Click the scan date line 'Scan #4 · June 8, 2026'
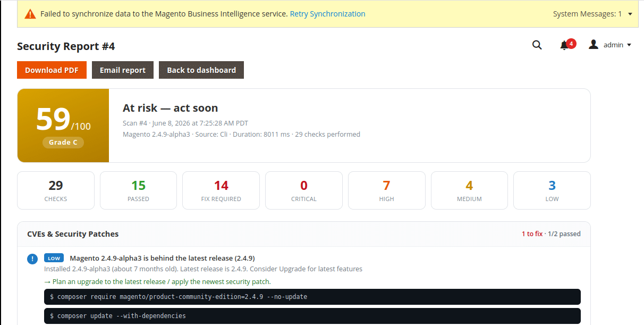Image resolution: width=644 pixels, height=325 pixels. 185,123
